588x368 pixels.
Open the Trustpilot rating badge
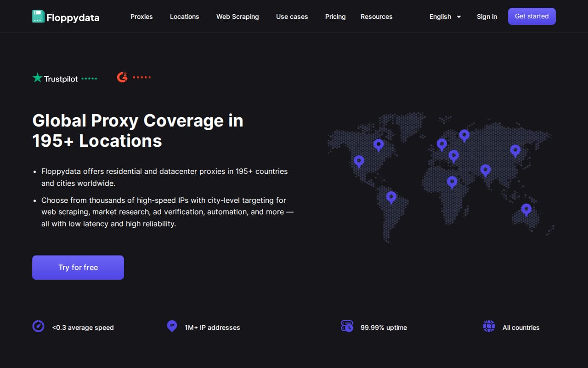[x=65, y=78]
